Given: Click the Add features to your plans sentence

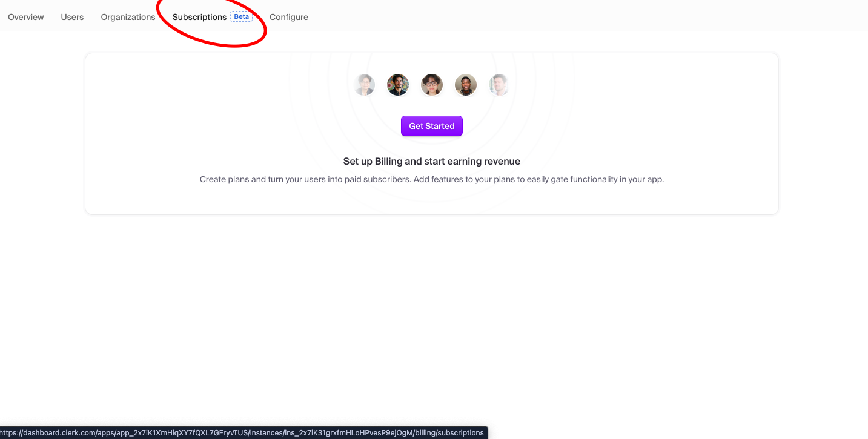Looking at the screenshot, I should click(539, 180).
